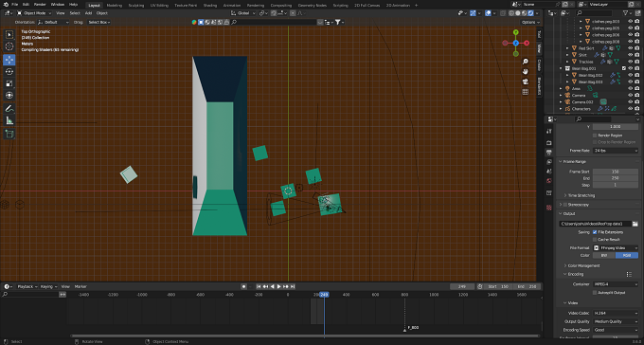
Task: Switch to the Shading workspace tab
Action: [210, 6]
